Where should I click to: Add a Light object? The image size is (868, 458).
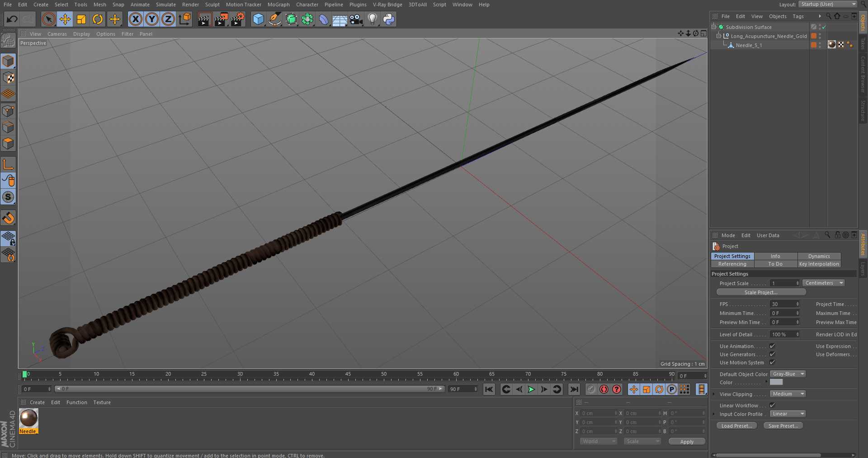373,19
